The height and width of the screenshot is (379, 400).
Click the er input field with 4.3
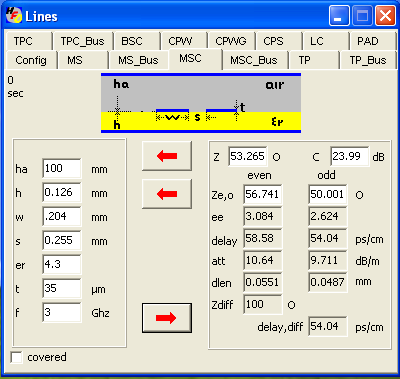[62, 264]
